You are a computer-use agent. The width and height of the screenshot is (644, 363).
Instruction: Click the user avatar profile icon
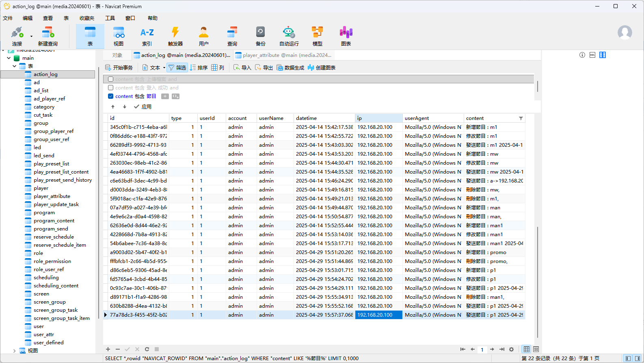click(x=625, y=33)
